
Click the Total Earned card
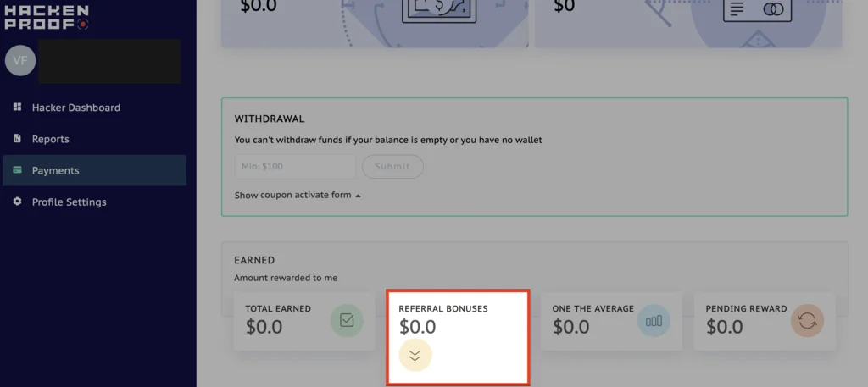tap(304, 321)
